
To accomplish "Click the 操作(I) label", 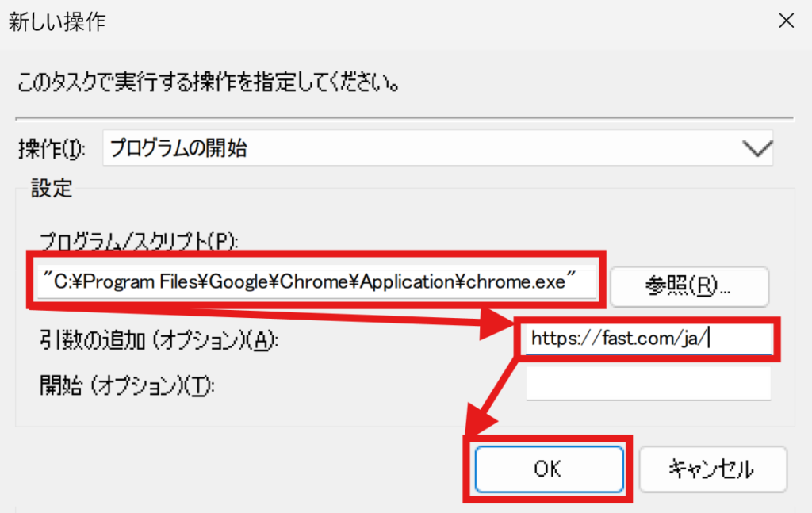I will pos(56,148).
